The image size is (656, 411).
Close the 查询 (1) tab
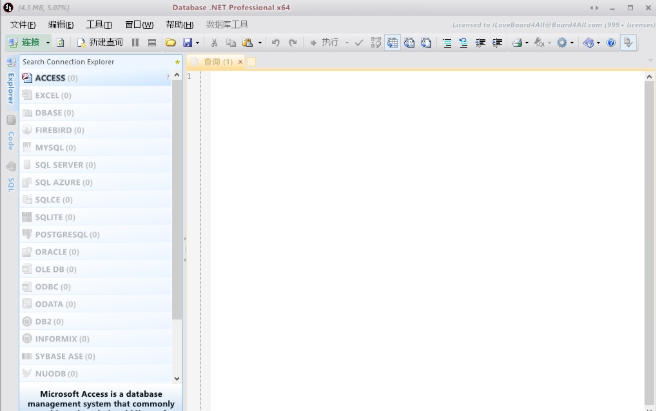240,62
